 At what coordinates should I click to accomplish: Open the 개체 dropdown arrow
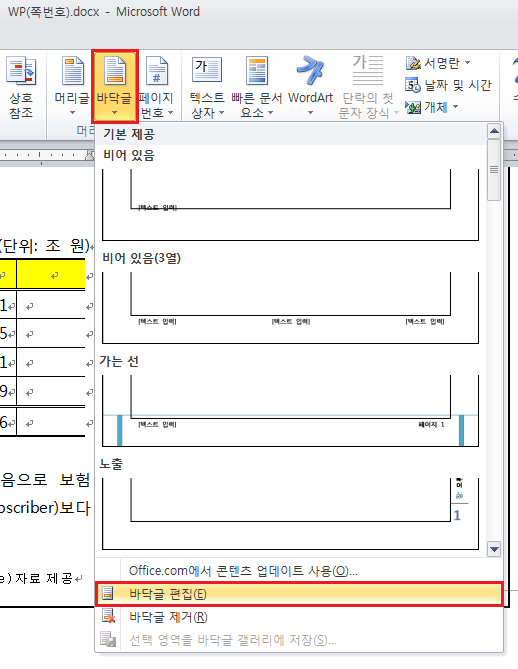[x=455, y=106]
